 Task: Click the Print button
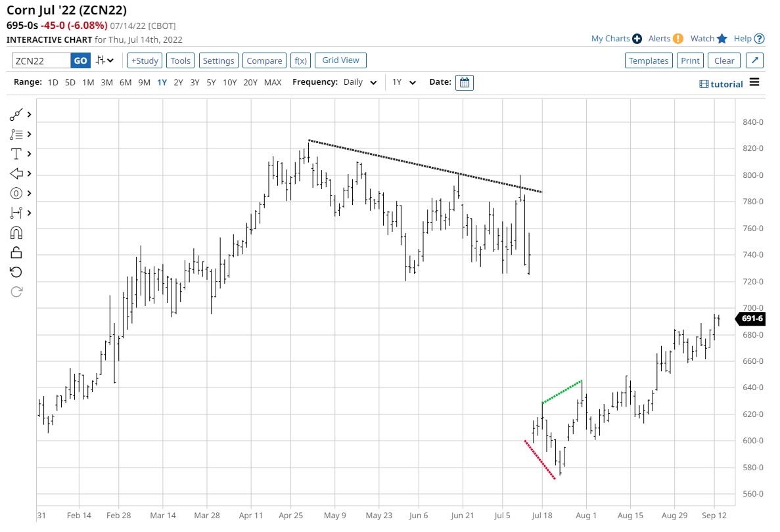[690, 60]
